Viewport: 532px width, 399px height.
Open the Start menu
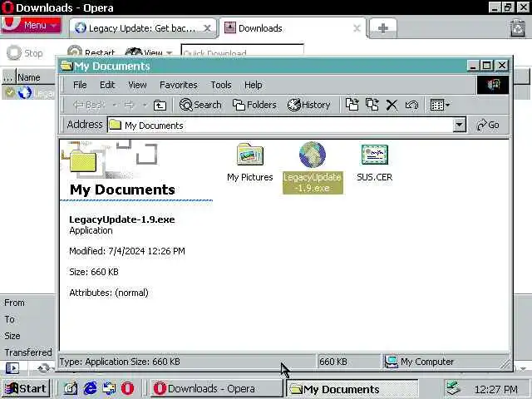click(25, 388)
